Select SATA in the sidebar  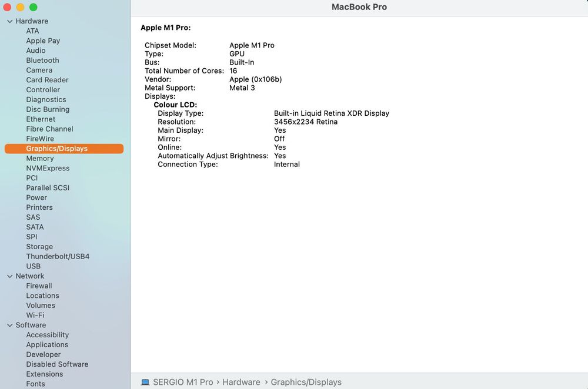[35, 227]
